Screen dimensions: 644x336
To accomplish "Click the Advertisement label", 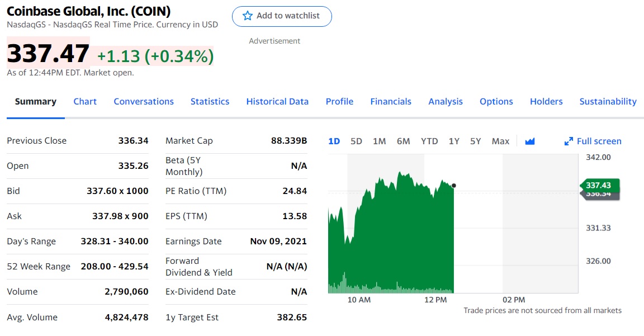I will point(274,41).
